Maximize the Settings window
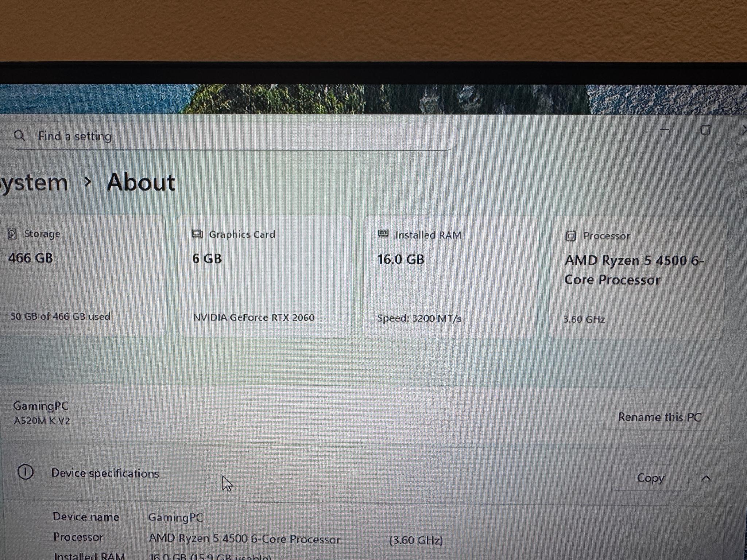Viewport: 747px width, 560px height. [706, 130]
